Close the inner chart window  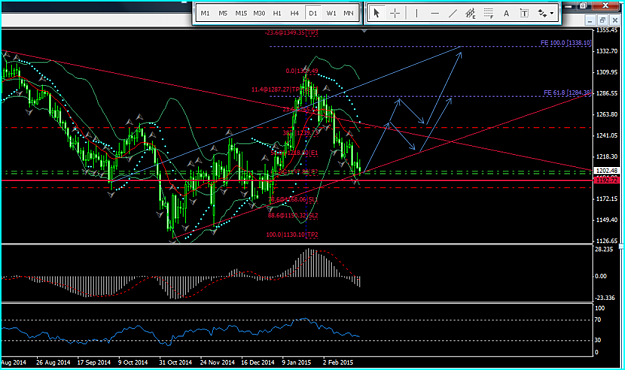[615, 20]
